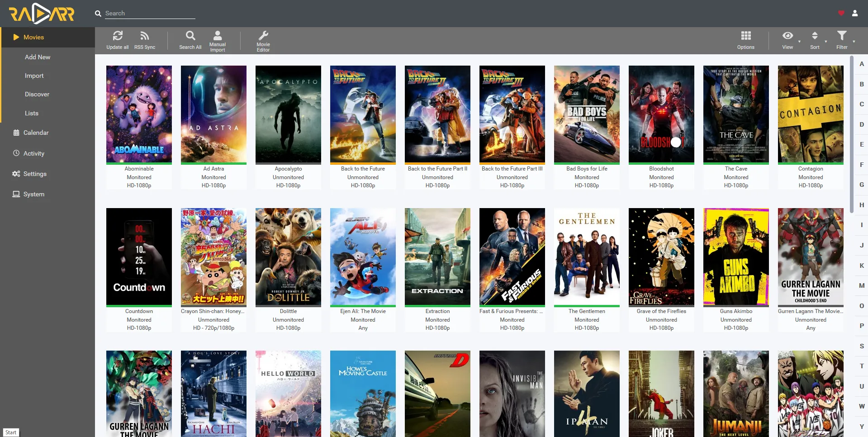This screenshot has height=437, width=868.
Task: Start RSS Sync from toolbar
Action: pyautogui.click(x=144, y=36)
